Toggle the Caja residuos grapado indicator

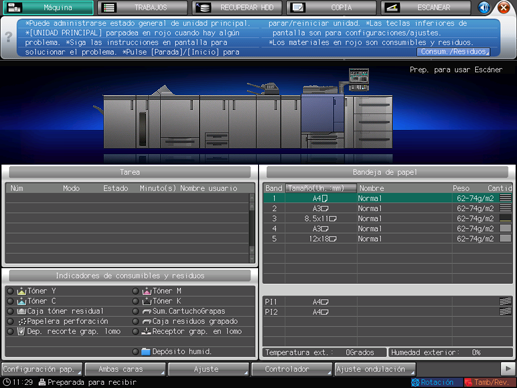click(135, 321)
